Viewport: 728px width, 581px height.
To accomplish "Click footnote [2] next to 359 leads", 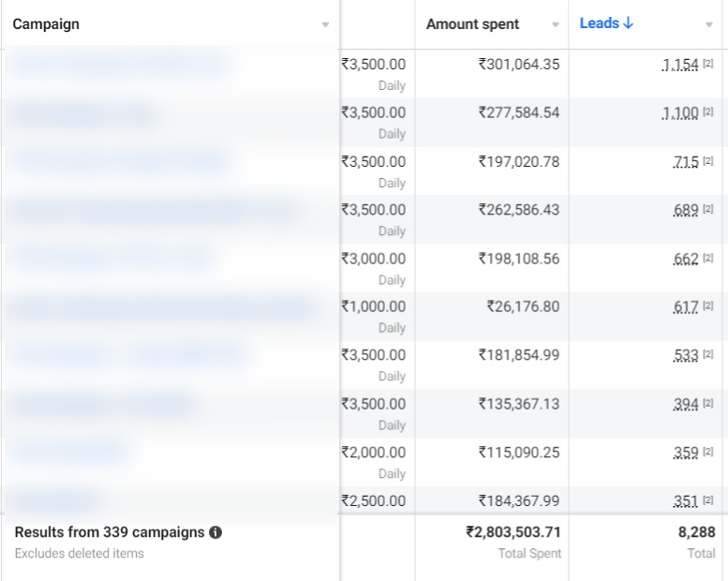I will coord(708,451).
